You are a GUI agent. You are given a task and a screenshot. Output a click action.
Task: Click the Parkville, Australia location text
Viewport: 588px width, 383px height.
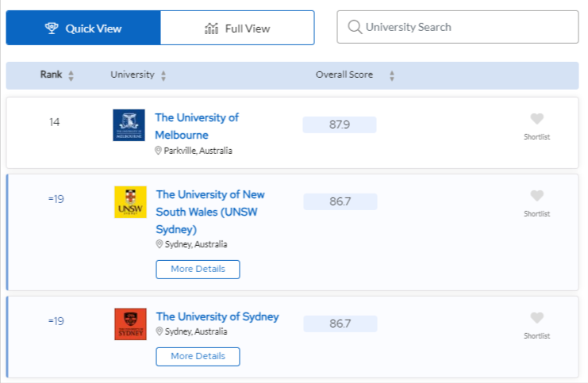point(198,151)
